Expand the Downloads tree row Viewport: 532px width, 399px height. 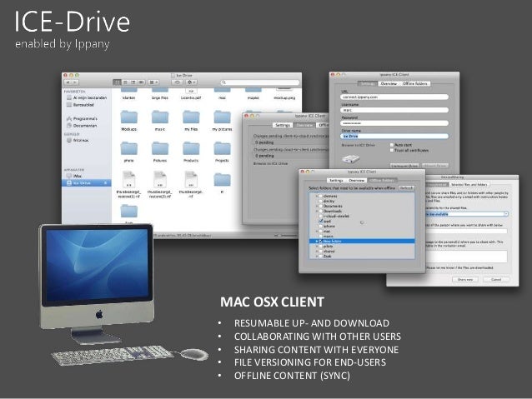coord(317,212)
